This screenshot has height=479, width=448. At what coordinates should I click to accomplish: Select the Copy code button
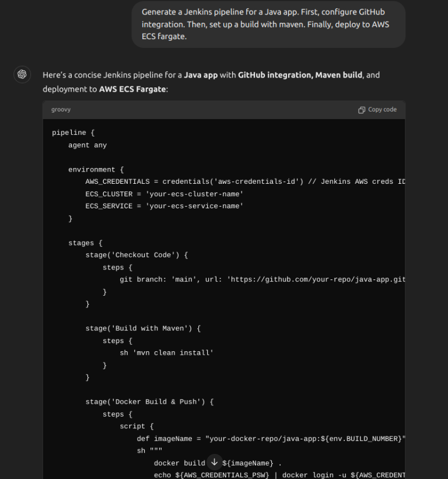click(x=377, y=109)
